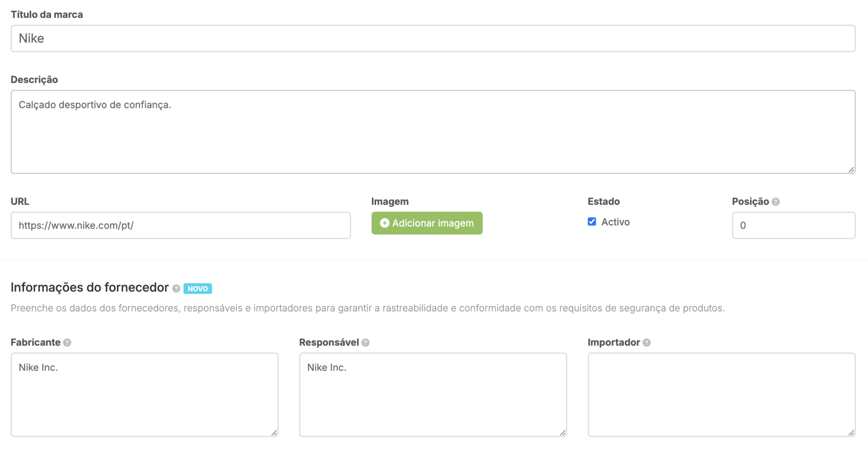868x450 pixels.
Task: Toggle the Estado Activo setting
Action: coord(592,221)
